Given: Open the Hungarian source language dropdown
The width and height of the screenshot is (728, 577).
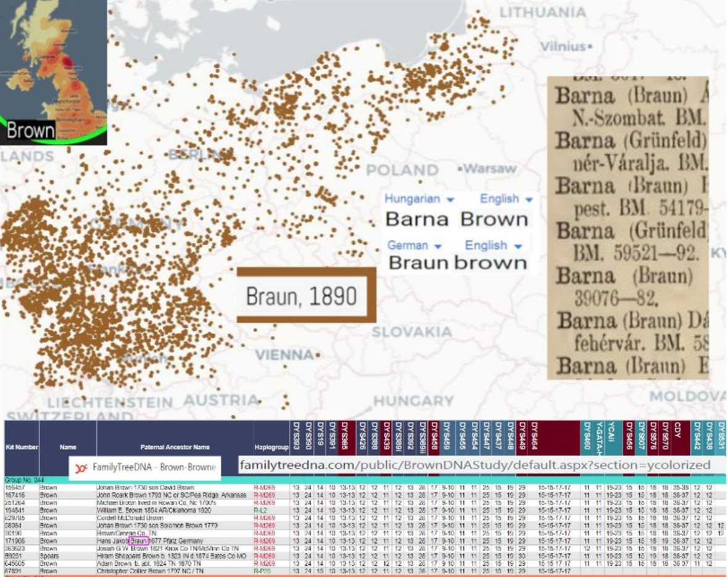Looking at the screenshot, I should tap(419, 199).
